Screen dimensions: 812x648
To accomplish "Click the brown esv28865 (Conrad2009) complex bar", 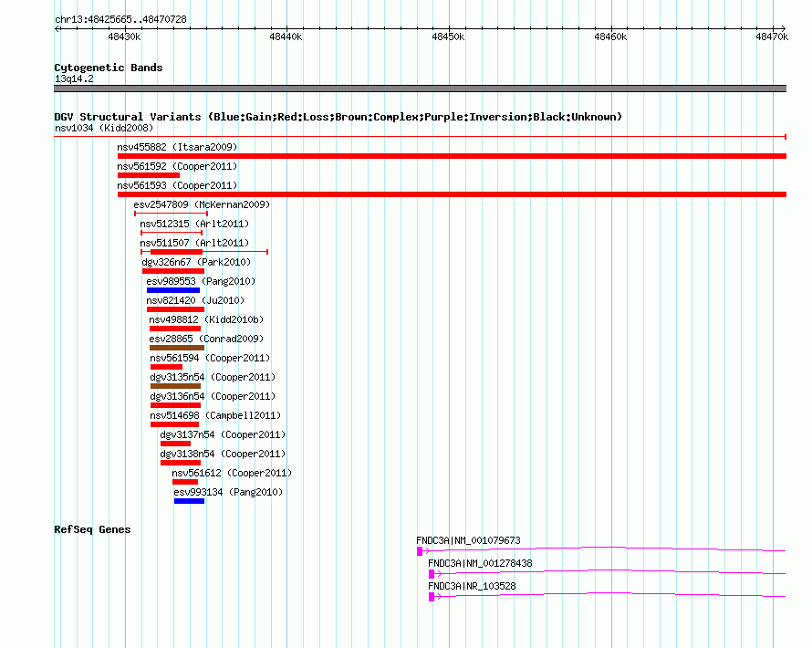I will pyautogui.click(x=177, y=348).
